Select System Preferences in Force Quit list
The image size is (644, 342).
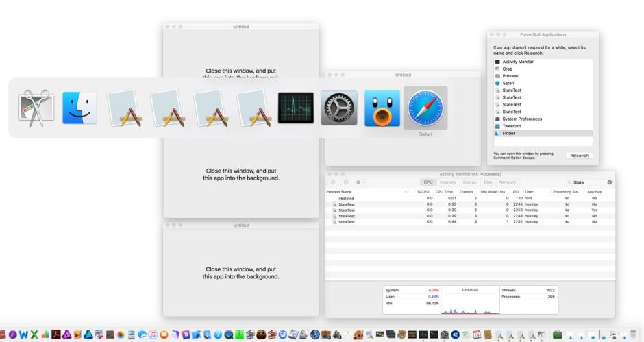543,119
